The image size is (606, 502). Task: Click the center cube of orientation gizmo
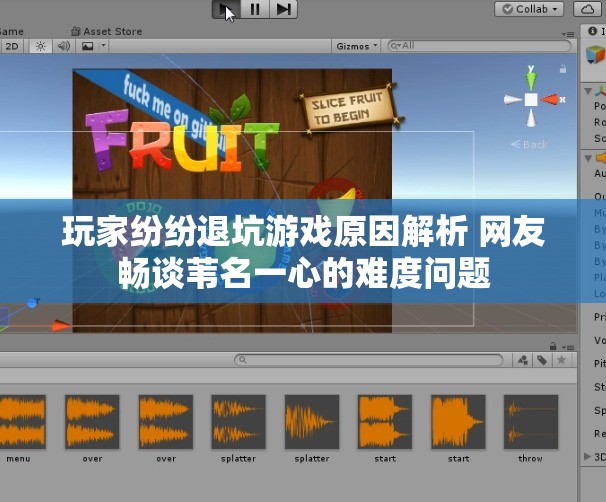pyautogui.click(x=531, y=100)
